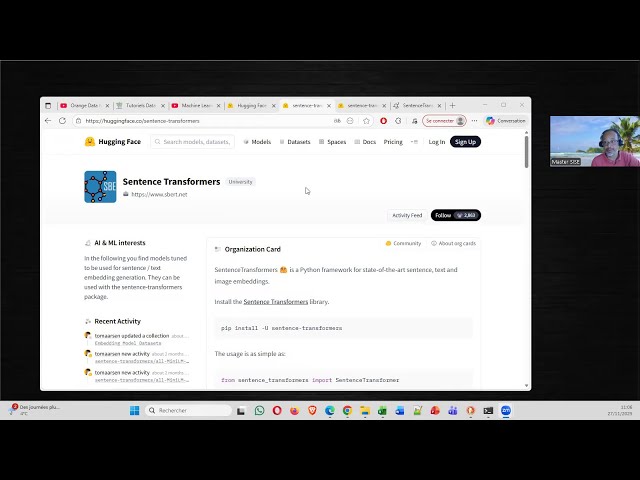Open Opera browser from the taskbar
Screen dimensions: 640x480
(277, 410)
